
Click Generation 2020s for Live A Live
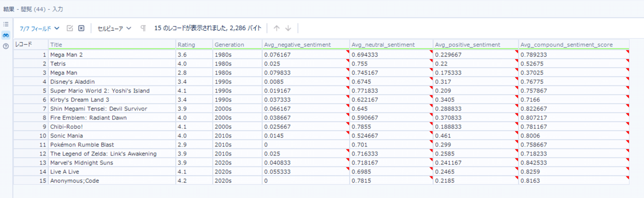pyautogui.click(x=238, y=172)
